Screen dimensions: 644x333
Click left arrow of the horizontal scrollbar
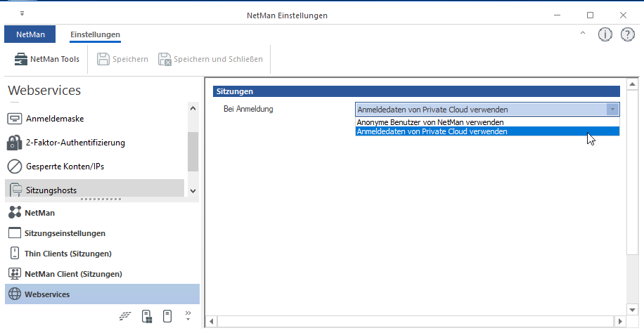(211, 321)
